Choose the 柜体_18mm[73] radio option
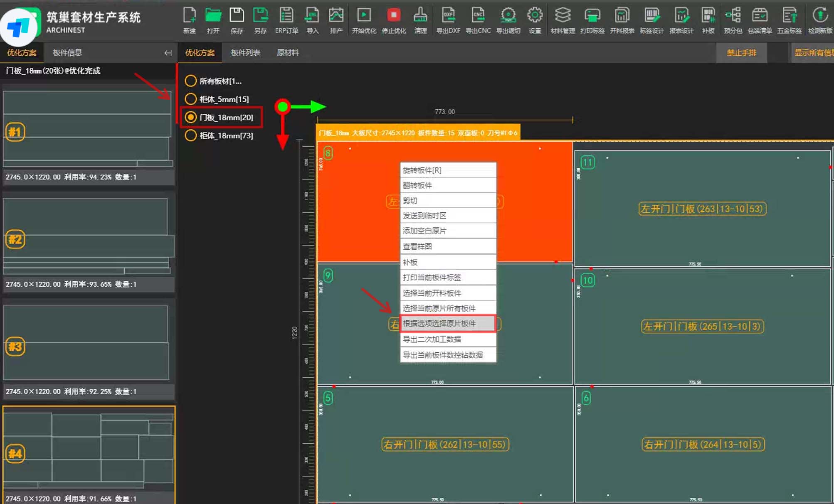 [191, 135]
